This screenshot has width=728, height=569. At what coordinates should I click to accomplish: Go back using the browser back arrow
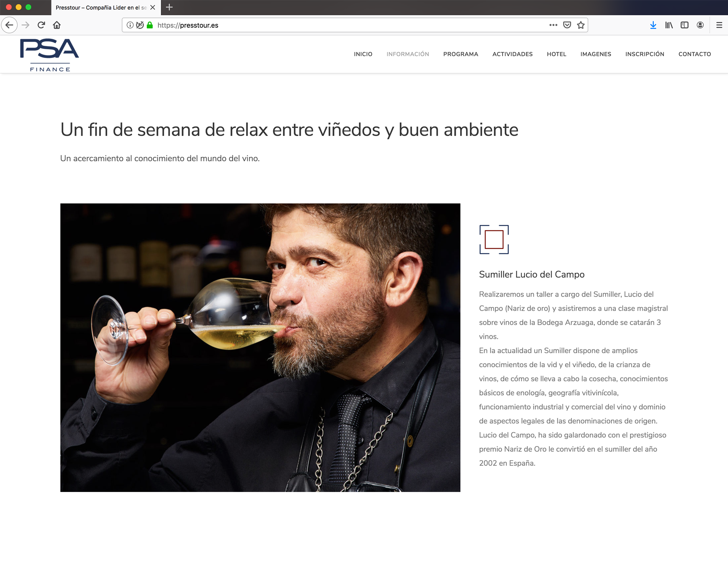coord(9,25)
